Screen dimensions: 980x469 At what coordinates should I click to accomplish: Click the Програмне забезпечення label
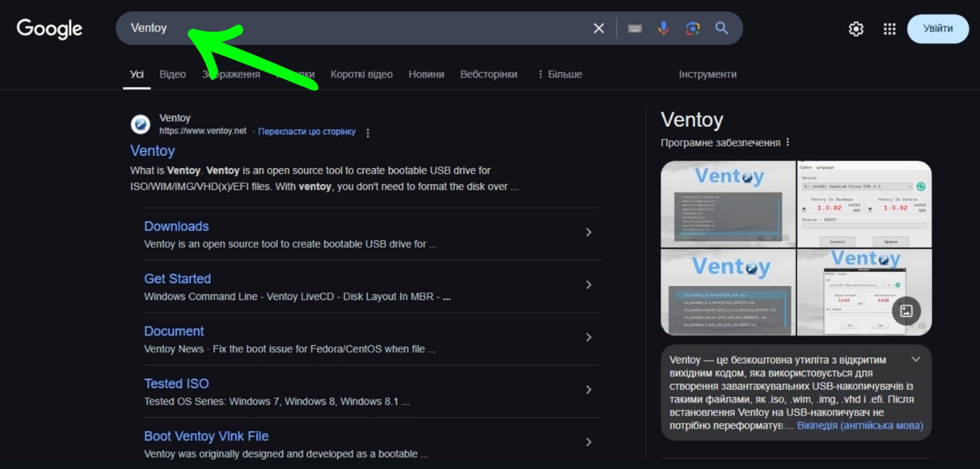click(720, 142)
